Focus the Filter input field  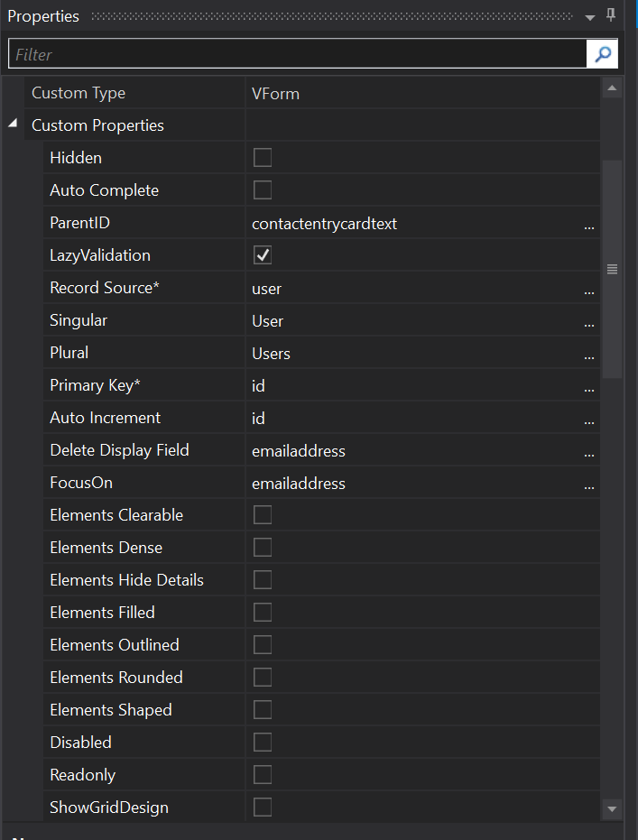pyautogui.click(x=298, y=54)
